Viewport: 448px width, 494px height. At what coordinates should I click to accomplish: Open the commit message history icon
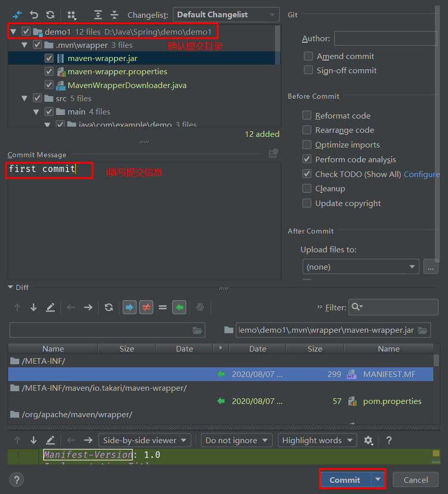(273, 154)
